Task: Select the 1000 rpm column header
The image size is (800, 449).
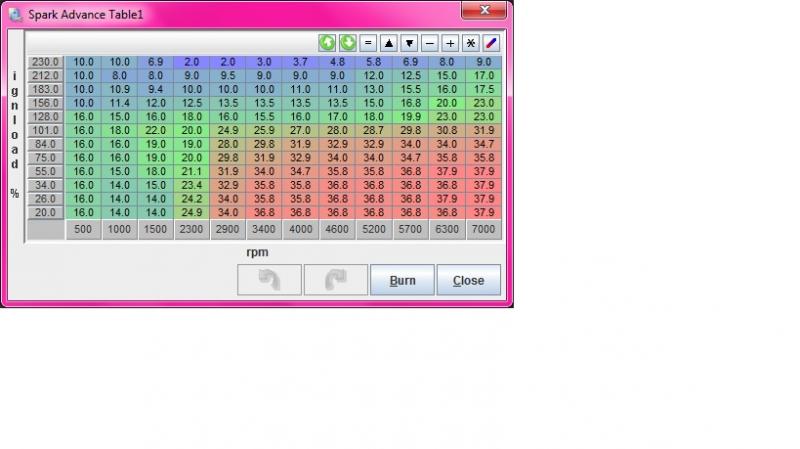Action: click(119, 230)
